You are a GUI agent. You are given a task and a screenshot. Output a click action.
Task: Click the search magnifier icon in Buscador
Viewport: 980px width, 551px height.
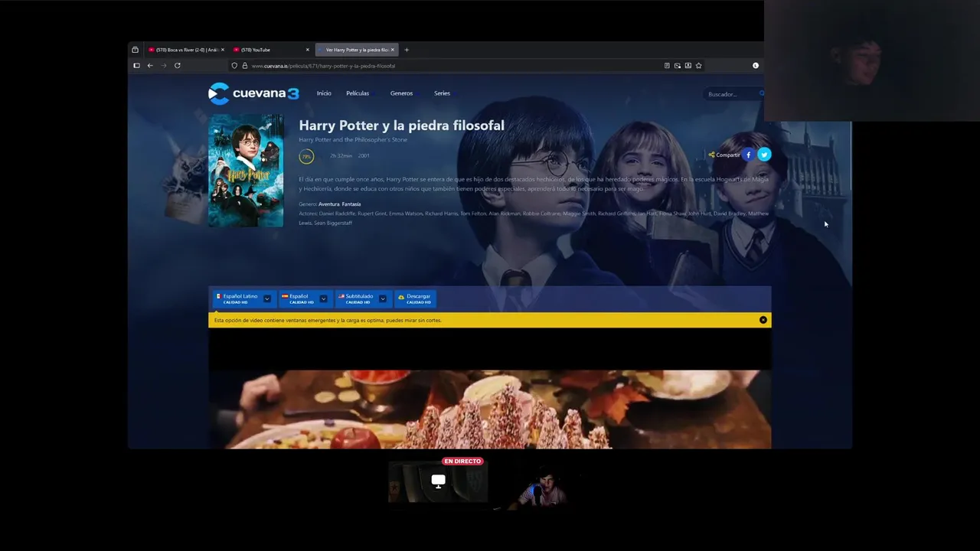(761, 93)
